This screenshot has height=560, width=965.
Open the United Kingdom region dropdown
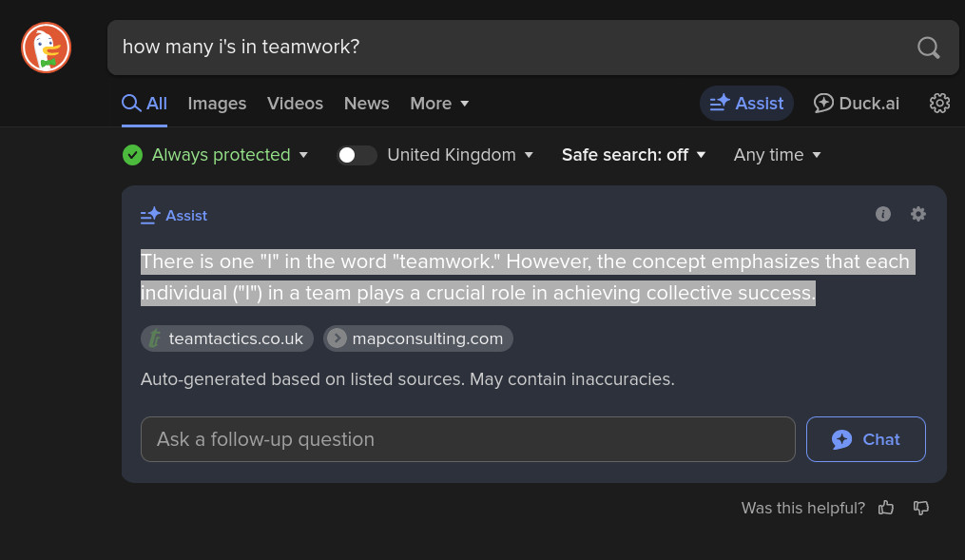tap(460, 155)
